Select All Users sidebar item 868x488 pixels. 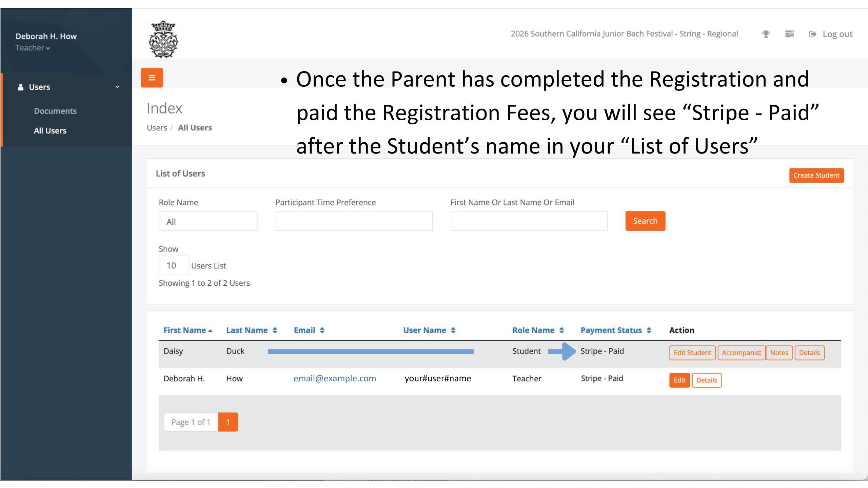[x=50, y=130]
